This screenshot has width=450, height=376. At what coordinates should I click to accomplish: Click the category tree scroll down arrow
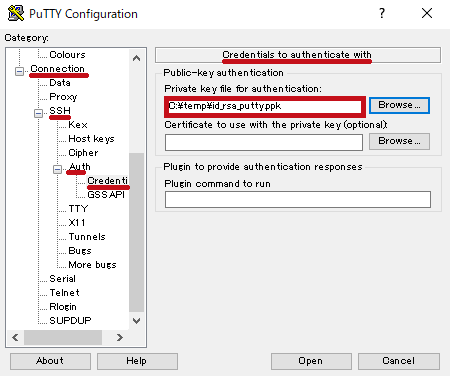point(136,321)
